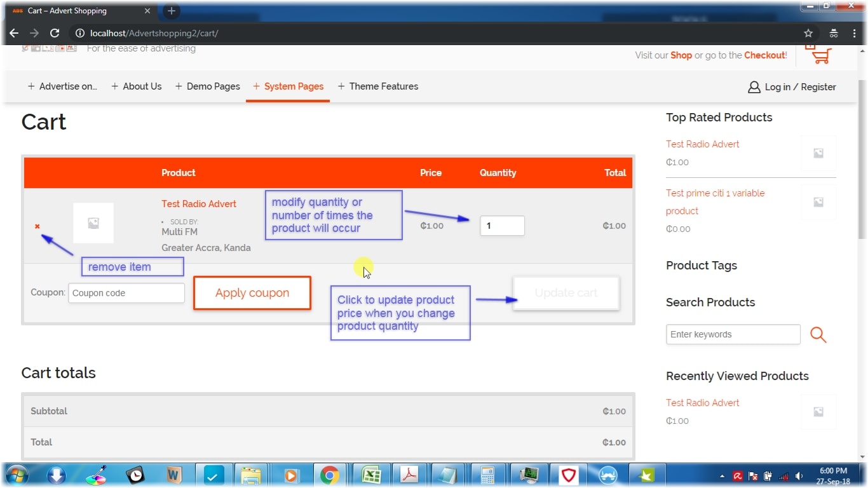Screen dimensions: 868x488
Task: Open Adobe Acrobat from the taskbar
Action: (410, 475)
